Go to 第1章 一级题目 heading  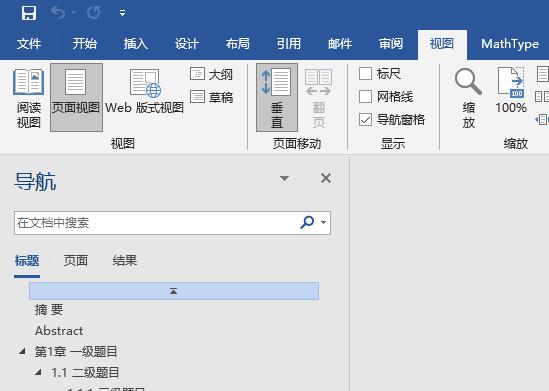pos(76,351)
